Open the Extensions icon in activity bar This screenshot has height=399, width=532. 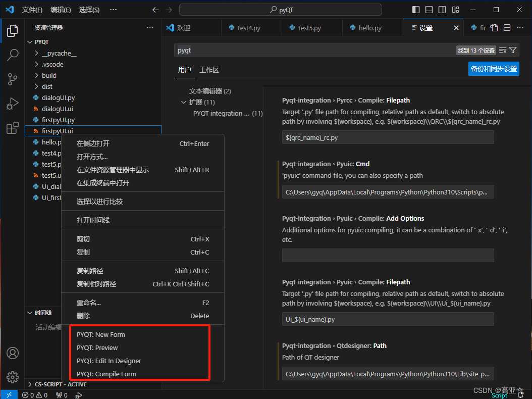coord(13,128)
